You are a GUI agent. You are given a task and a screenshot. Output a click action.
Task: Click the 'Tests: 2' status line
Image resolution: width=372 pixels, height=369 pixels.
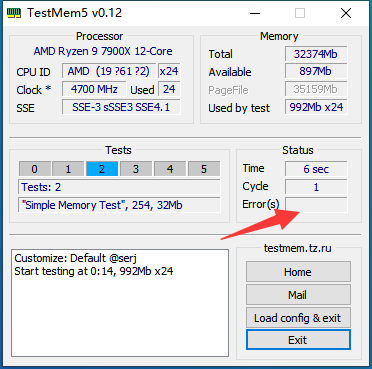tap(119, 187)
